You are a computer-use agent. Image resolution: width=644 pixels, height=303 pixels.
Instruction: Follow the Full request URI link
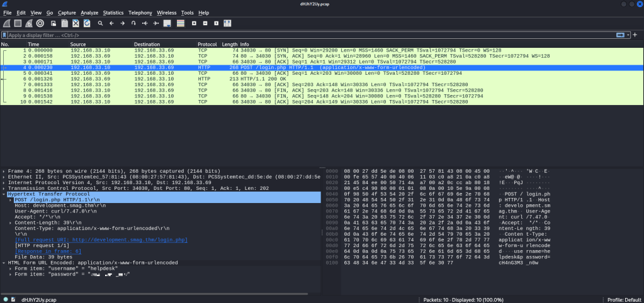(x=101, y=240)
